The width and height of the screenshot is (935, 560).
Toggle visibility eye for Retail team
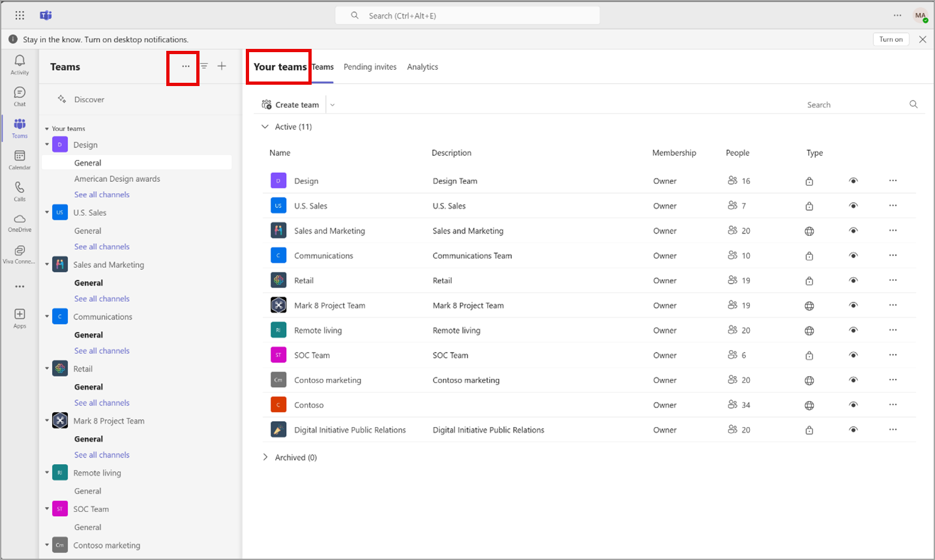click(x=853, y=280)
